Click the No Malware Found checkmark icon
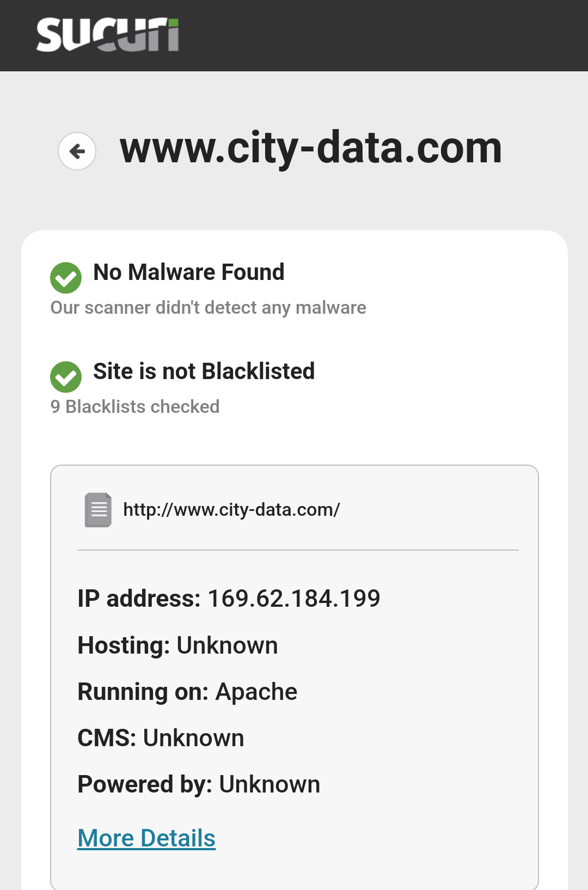The height and width of the screenshot is (890, 588). pos(66,278)
